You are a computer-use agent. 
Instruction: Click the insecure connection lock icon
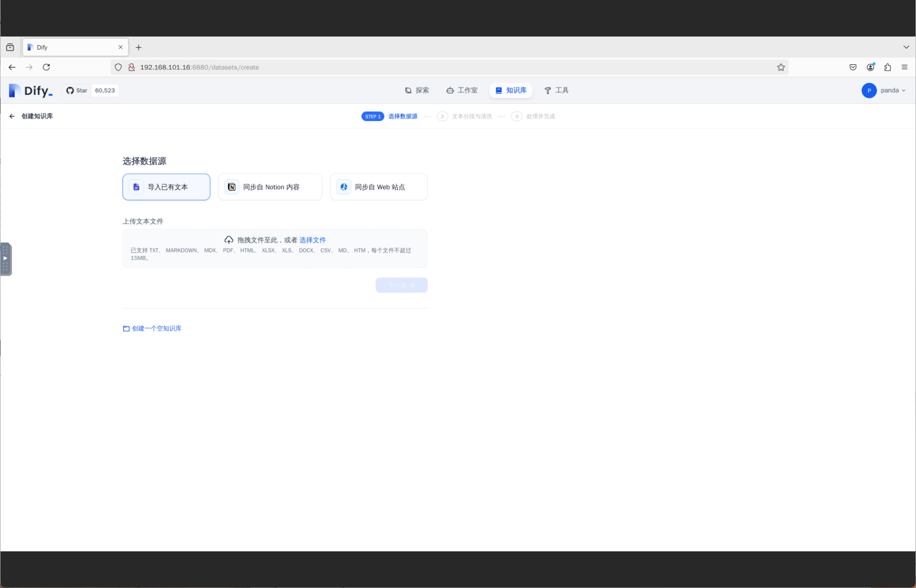pos(132,67)
